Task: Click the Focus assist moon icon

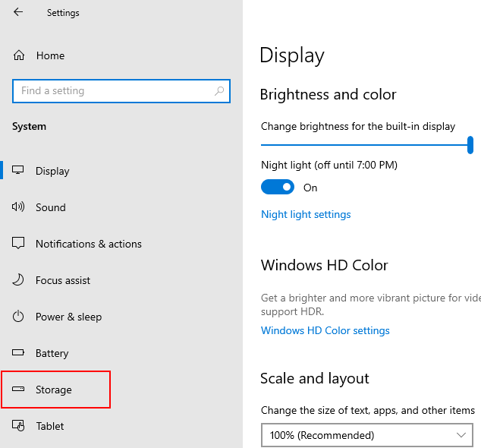Action: click(18, 279)
